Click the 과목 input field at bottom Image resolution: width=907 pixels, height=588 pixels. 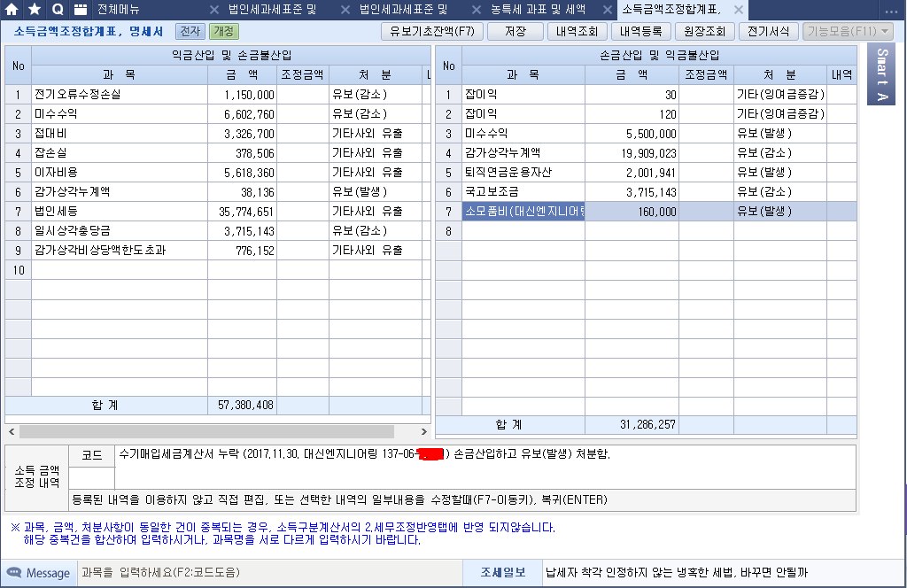point(266,573)
